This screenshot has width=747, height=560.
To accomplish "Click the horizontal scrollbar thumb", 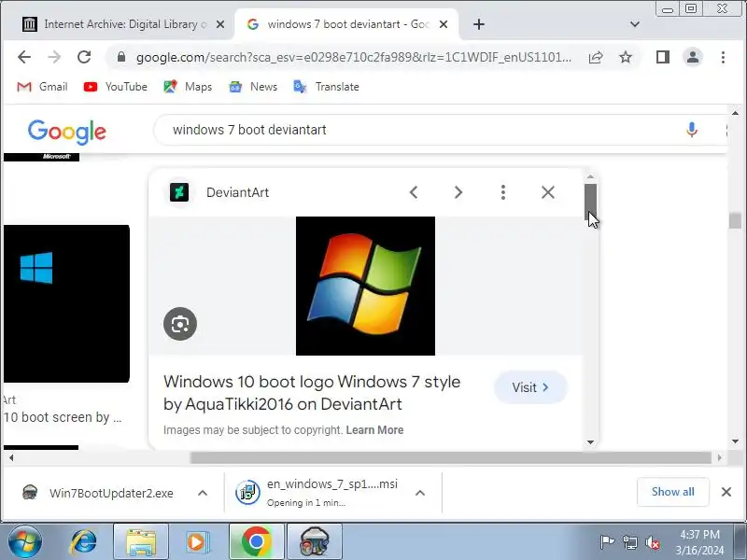I will (451, 457).
